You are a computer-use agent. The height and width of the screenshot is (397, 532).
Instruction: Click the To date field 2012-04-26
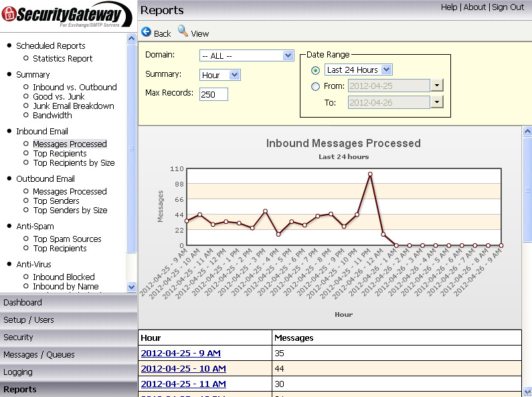click(x=389, y=102)
